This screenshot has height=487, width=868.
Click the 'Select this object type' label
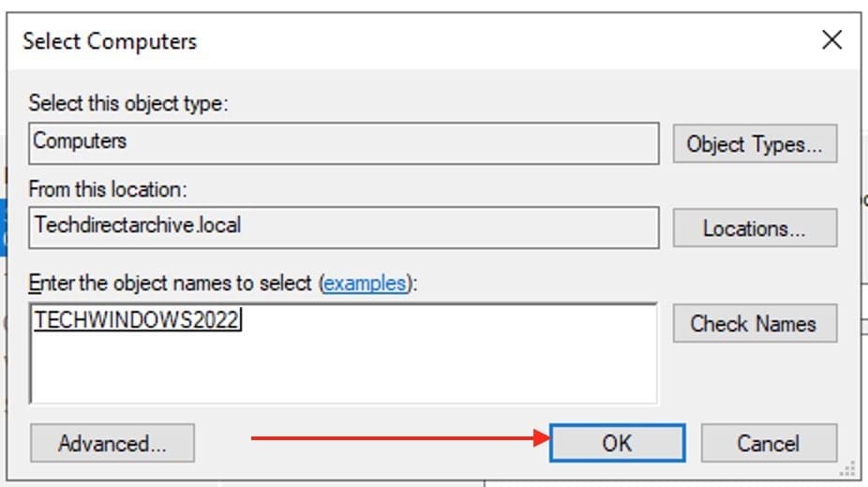point(128,103)
